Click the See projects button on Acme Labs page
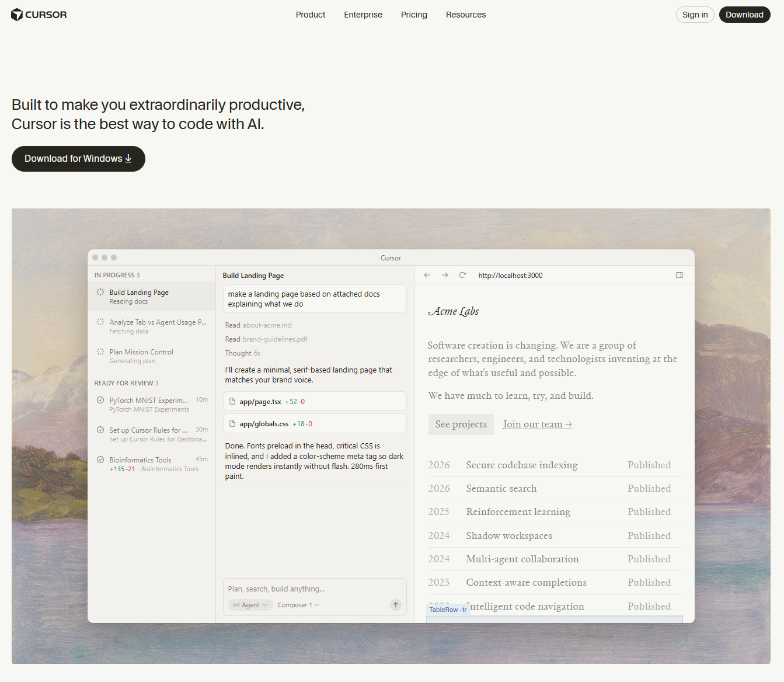This screenshot has width=784, height=682. (461, 424)
